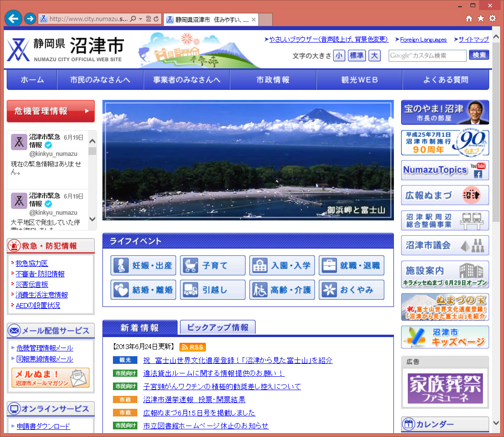504x437 pixels.
Task: Open 危機管理情報メール link
Action: [45, 348]
